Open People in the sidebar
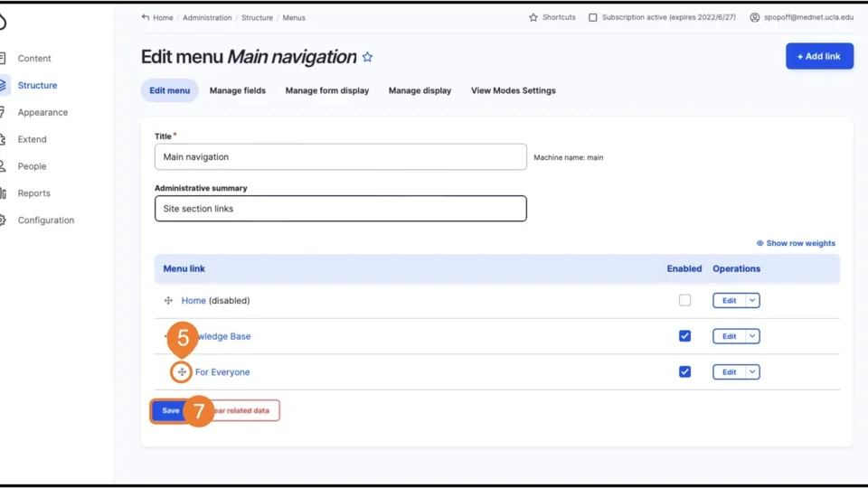868x488 pixels. tap(33, 166)
